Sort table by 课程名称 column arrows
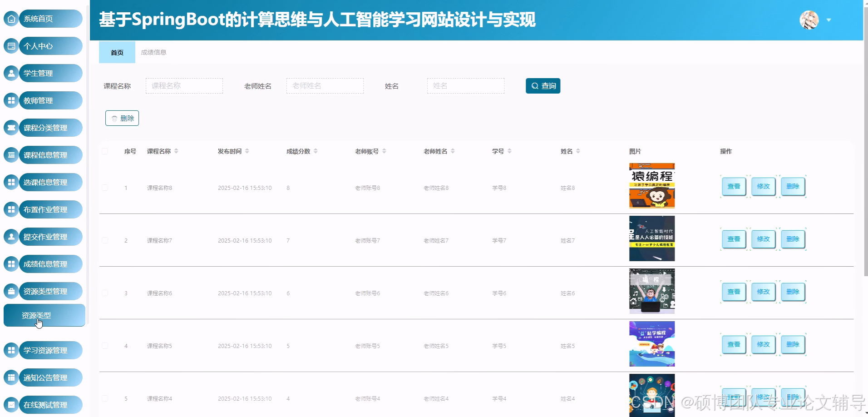Viewport: 868px width, 417px height. click(176, 151)
